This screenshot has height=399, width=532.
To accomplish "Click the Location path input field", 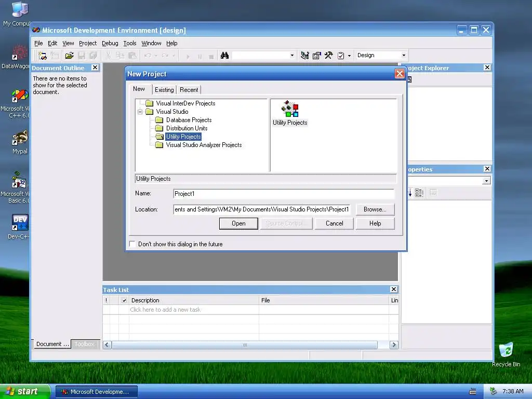I will [262, 209].
